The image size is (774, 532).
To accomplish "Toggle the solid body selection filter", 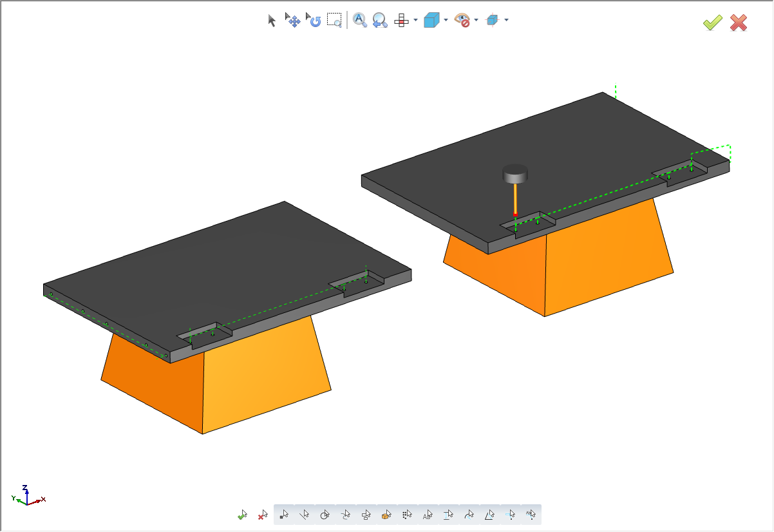I will (x=386, y=515).
